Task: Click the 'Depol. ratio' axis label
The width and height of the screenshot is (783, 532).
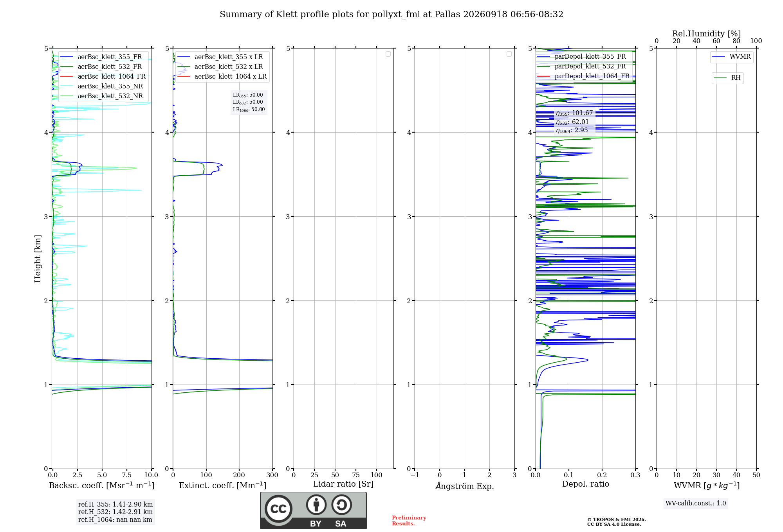Action: 586,484
